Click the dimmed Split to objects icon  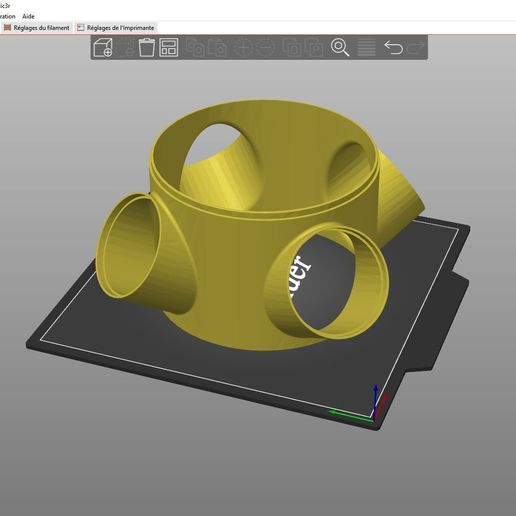pyautogui.click(x=291, y=47)
